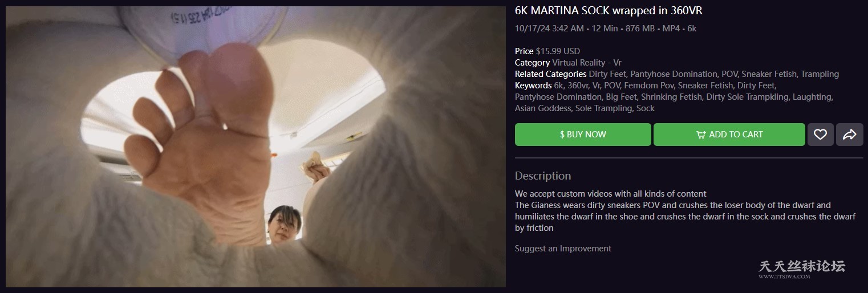Click the Laughting keyword link
Viewport: 868px width, 293px height.
(813, 97)
